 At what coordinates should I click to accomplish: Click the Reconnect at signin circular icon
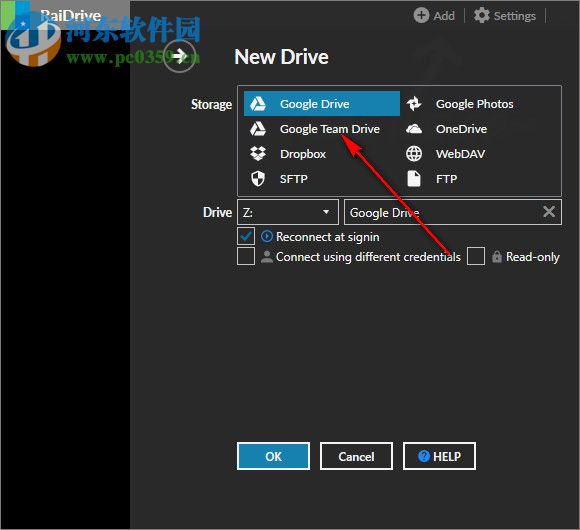tap(267, 236)
